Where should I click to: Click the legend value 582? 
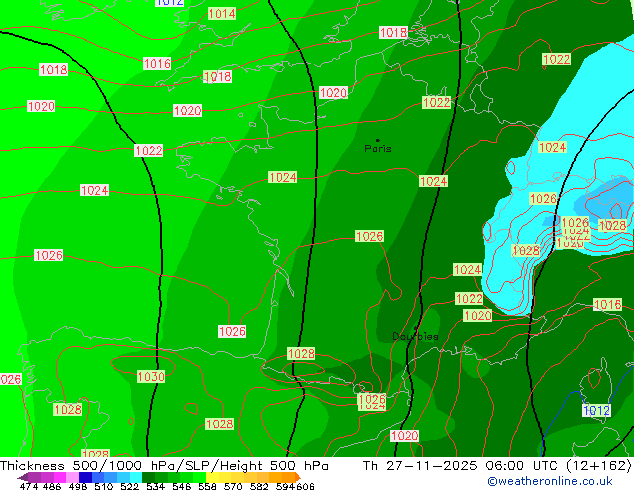click(259, 486)
